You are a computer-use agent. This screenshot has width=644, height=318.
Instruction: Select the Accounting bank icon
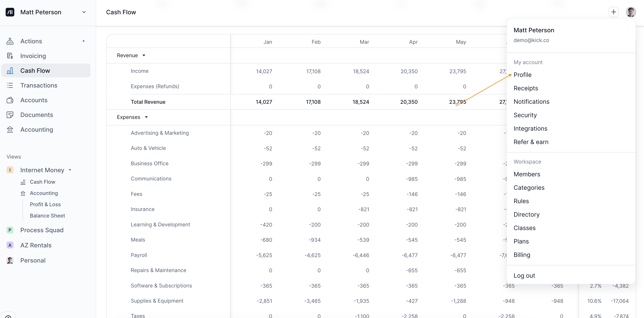10,130
